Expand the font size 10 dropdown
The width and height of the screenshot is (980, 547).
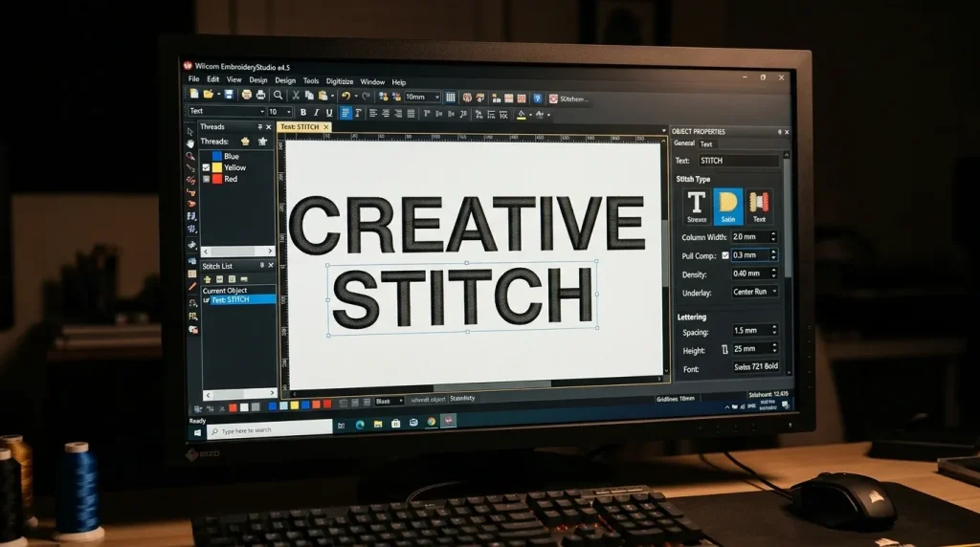pos(288,112)
